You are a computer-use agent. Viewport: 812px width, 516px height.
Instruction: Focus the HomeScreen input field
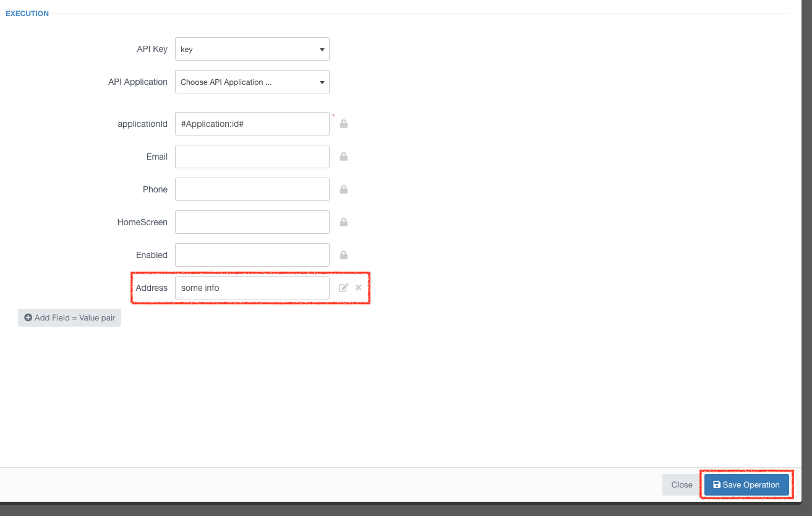[252, 222]
